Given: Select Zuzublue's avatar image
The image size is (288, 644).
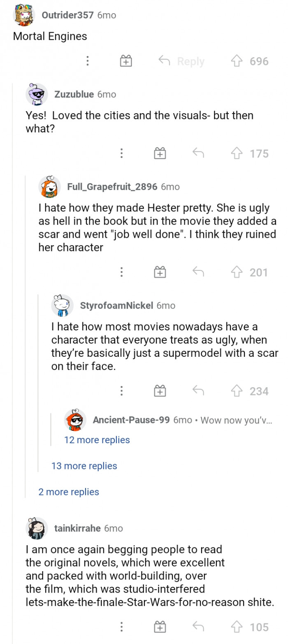Looking at the screenshot, I should point(37,94).
